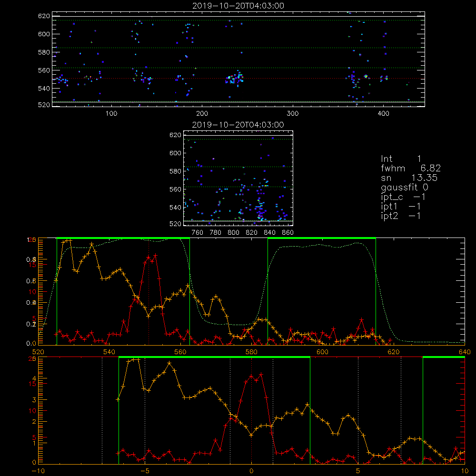Screen dimensions: 476x476
Task: Click y-axis tick label 600 of the wide top plot
Action: coord(44,34)
